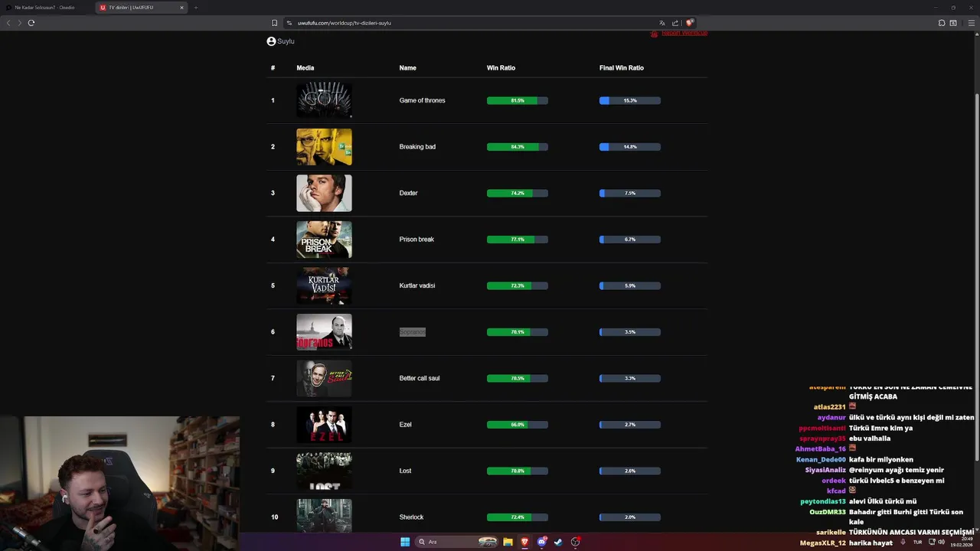Open the Breaking Bad thumbnail
The image size is (980, 551).
(325, 147)
